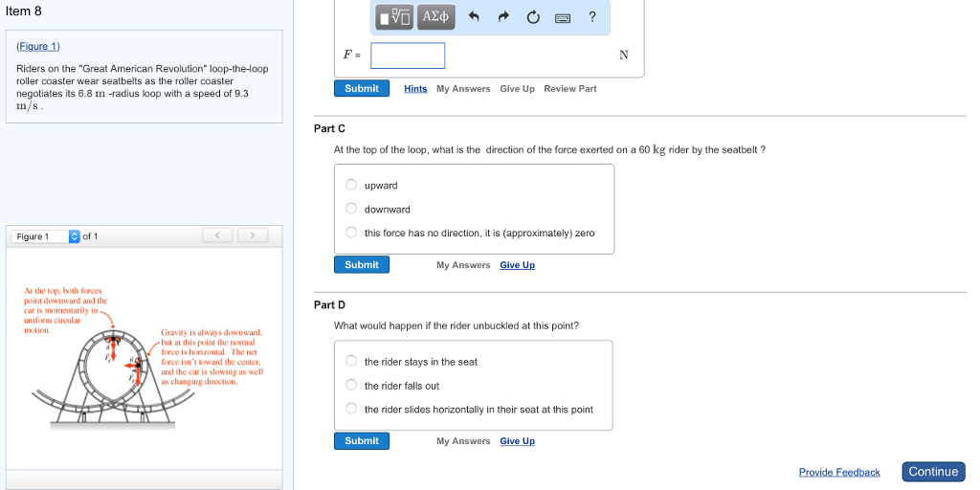This screenshot has height=490, width=980.
Task: Show keyboard shortcuts icon
Action: [563, 17]
